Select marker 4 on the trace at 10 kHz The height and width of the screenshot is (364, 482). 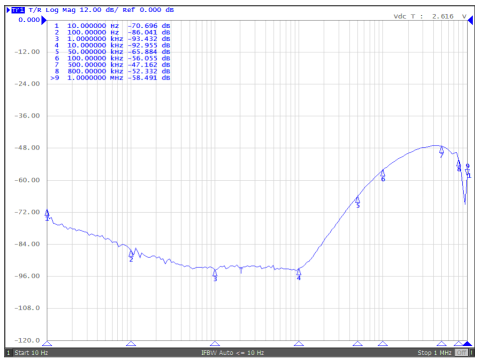(299, 274)
